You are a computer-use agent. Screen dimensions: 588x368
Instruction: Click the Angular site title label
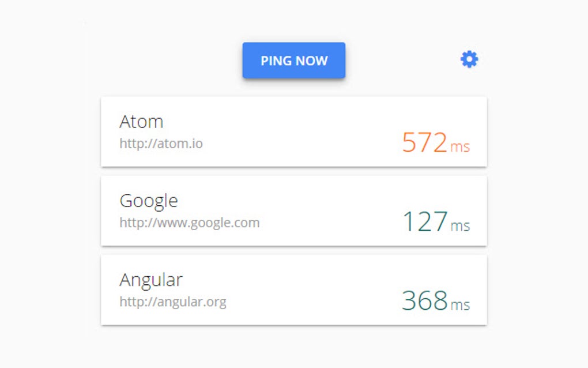click(x=151, y=280)
